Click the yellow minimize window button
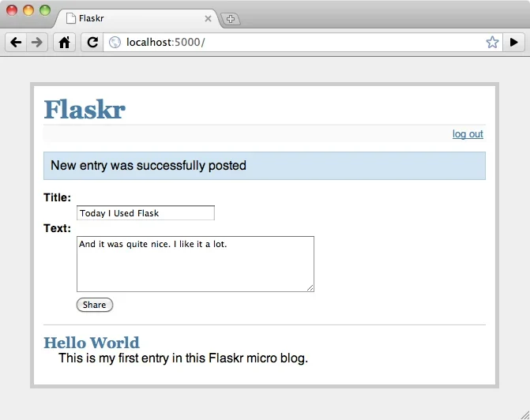Screen dimensions: 530x420 point(28,10)
